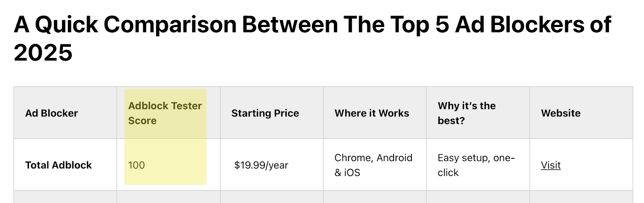Screen dimensions: 644x203
Task: Select the Total Adblock row name
Action: 58,165
